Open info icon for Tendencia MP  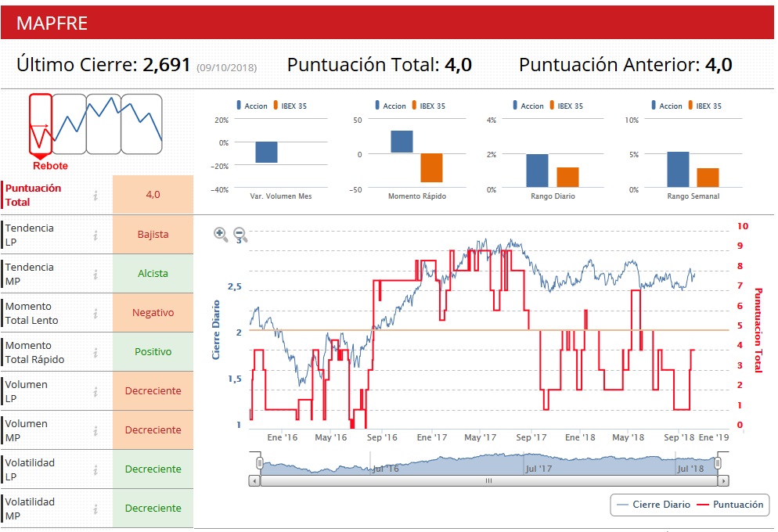pyautogui.click(x=95, y=274)
